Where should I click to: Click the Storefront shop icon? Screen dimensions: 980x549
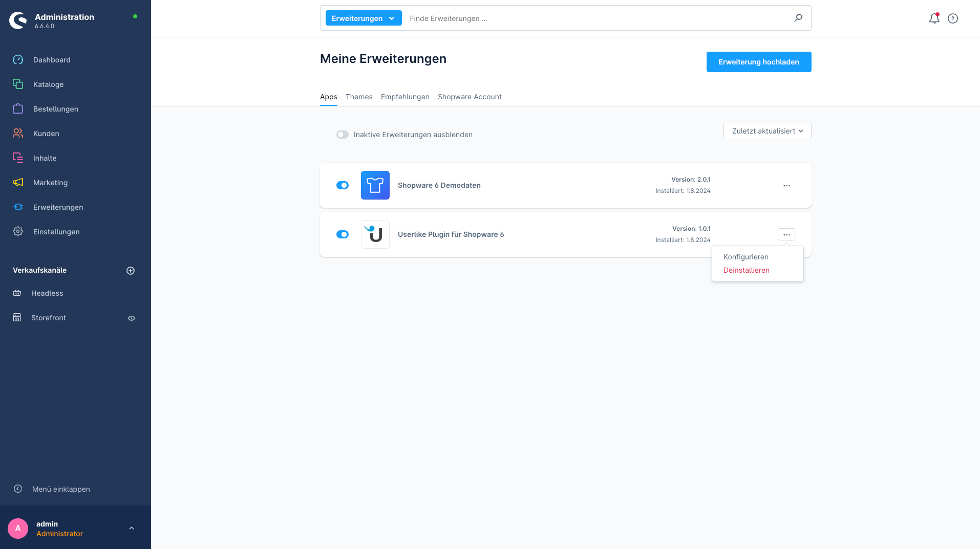[x=17, y=318]
